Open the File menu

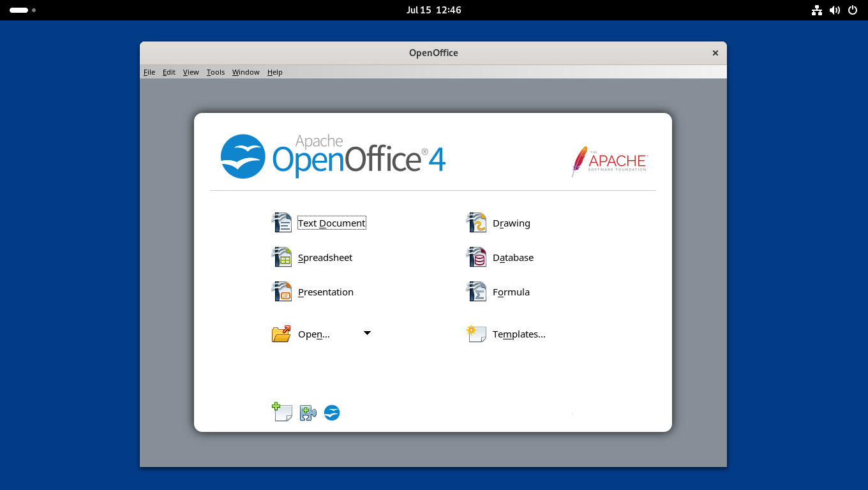click(149, 72)
